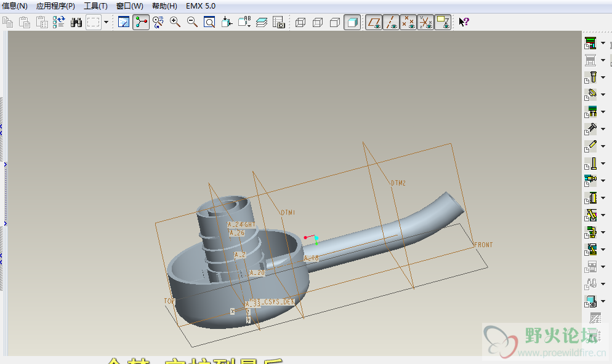
Task: Switch display to Shading
Action: (x=352, y=22)
